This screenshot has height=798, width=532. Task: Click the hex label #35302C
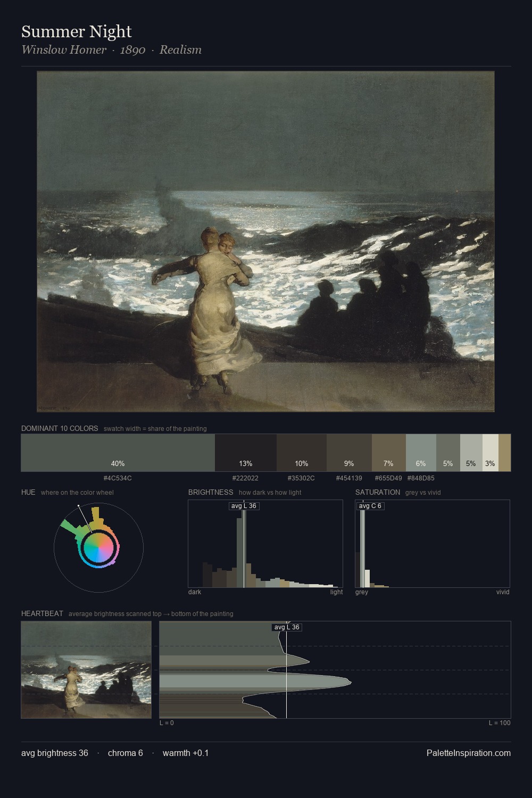pos(301,478)
